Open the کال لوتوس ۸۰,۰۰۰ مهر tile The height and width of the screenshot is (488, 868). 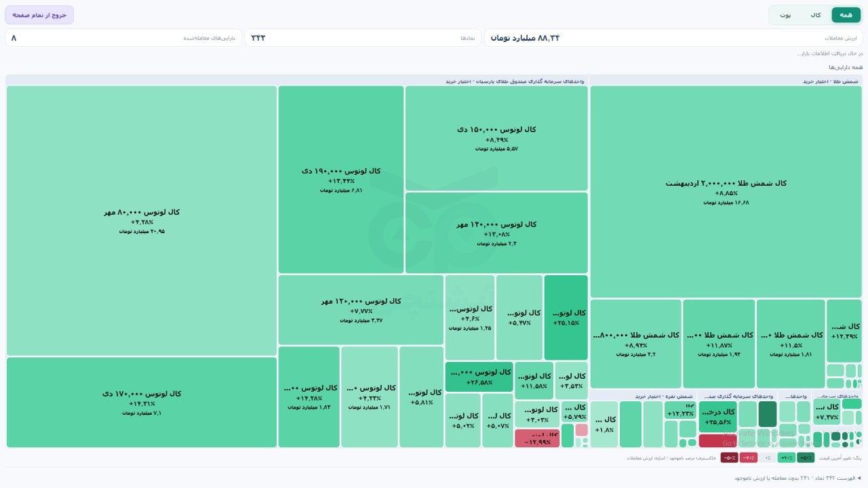point(142,221)
